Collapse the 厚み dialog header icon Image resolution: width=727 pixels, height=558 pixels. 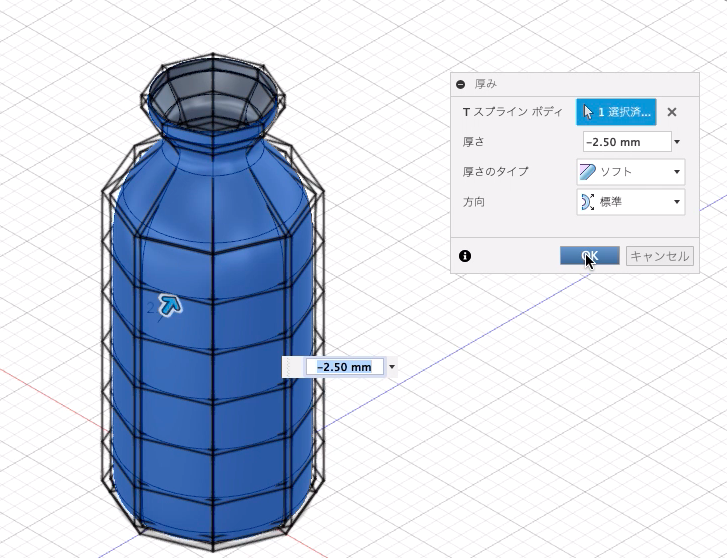click(x=460, y=84)
